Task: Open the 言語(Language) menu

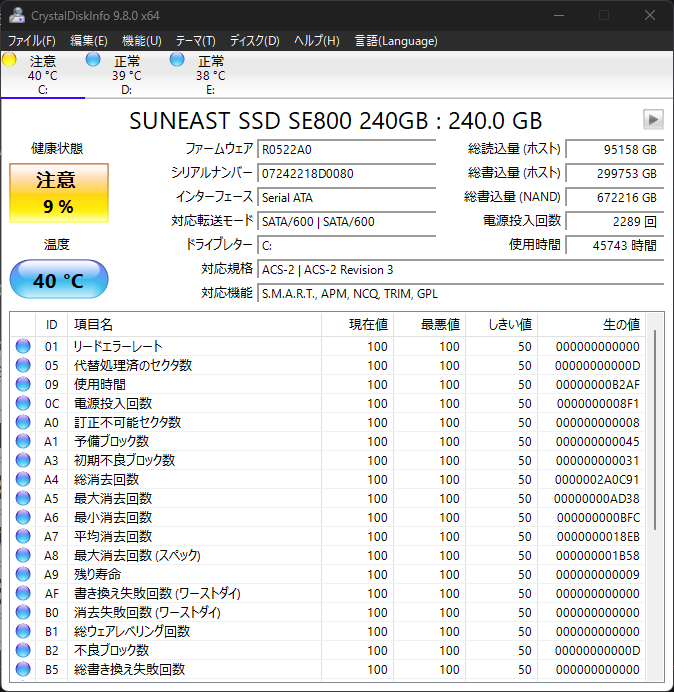Action: pyautogui.click(x=396, y=41)
